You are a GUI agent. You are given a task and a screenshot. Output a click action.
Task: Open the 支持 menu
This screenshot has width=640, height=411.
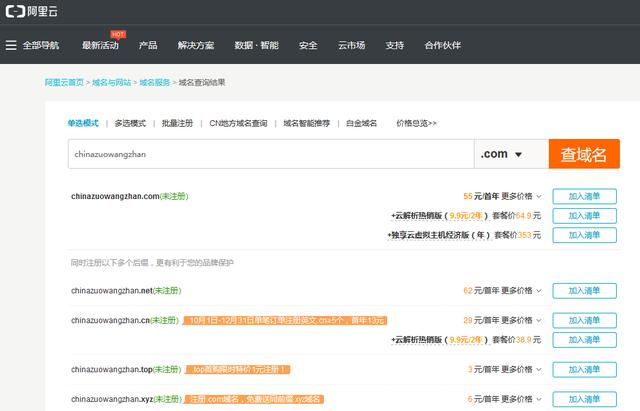point(395,45)
